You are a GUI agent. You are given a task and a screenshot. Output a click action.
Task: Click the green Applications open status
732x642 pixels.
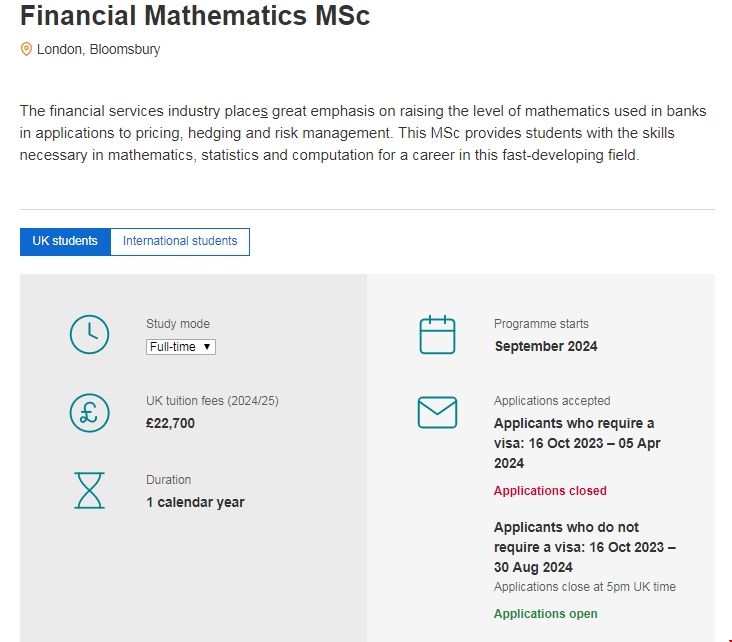pyautogui.click(x=546, y=614)
